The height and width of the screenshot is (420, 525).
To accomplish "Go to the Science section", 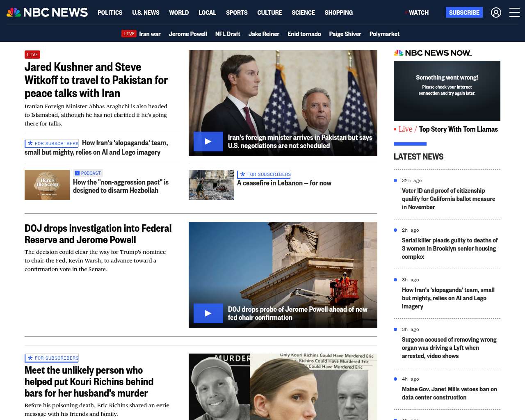I will 303,13.
